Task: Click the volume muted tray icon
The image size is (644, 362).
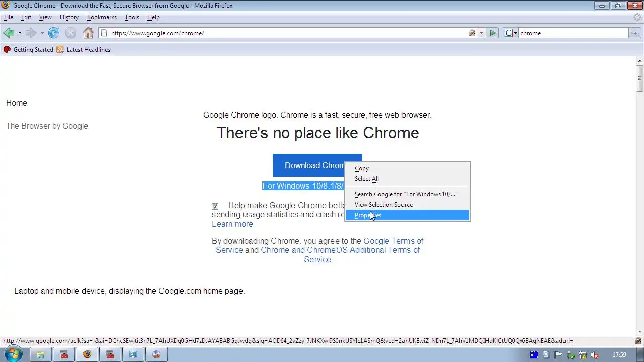Action: [x=594, y=355]
